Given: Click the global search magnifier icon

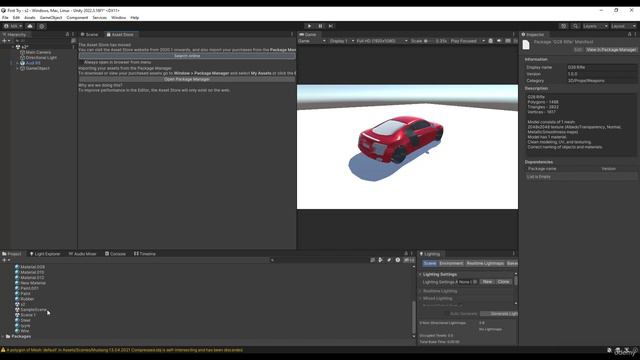Looking at the screenshot, I should [575, 26].
